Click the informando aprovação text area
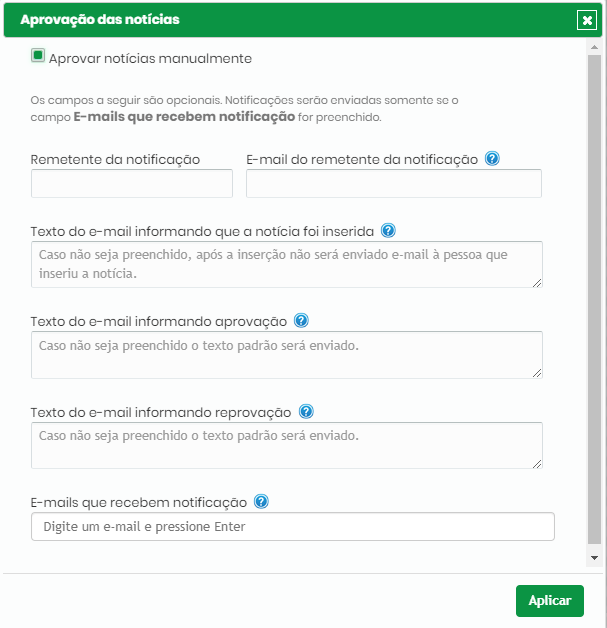This screenshot has width=607, height=628. (x=287, y=355)
